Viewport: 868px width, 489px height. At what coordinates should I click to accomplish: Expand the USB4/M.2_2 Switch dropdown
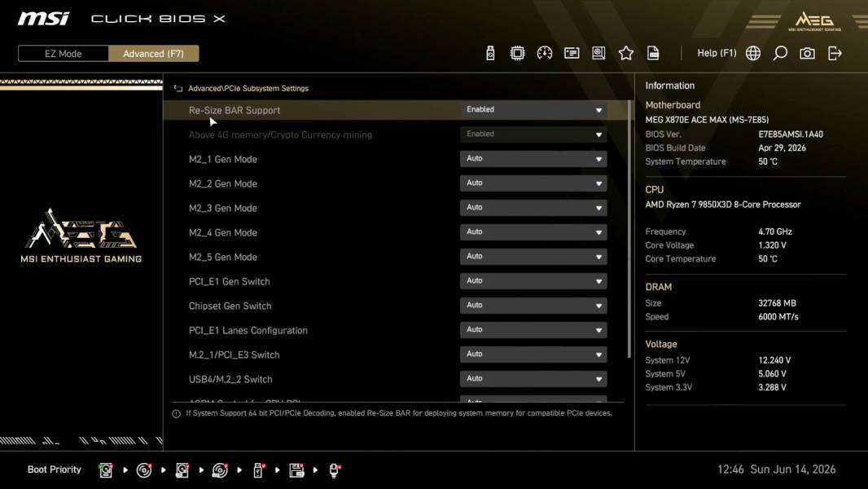[x=533, y=379]
